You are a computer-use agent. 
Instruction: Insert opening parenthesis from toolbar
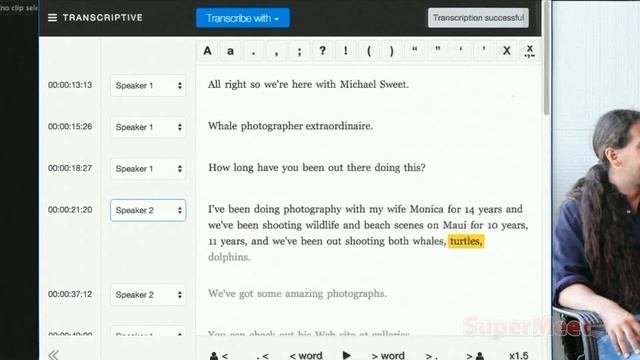(x=369, y=51)
